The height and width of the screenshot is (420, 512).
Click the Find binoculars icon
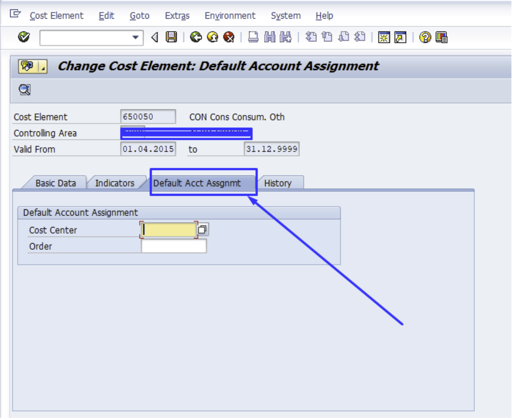tap(270, 37)
